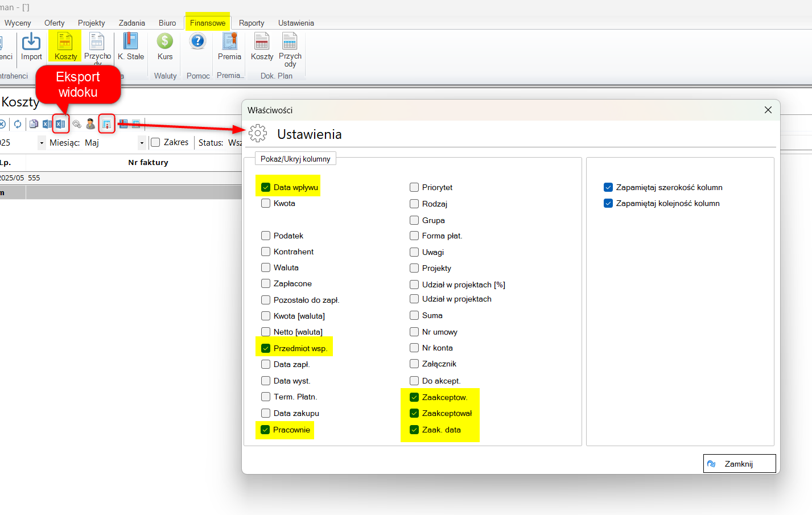Open Koszty in the Dok. Plan group

[262, 47]
